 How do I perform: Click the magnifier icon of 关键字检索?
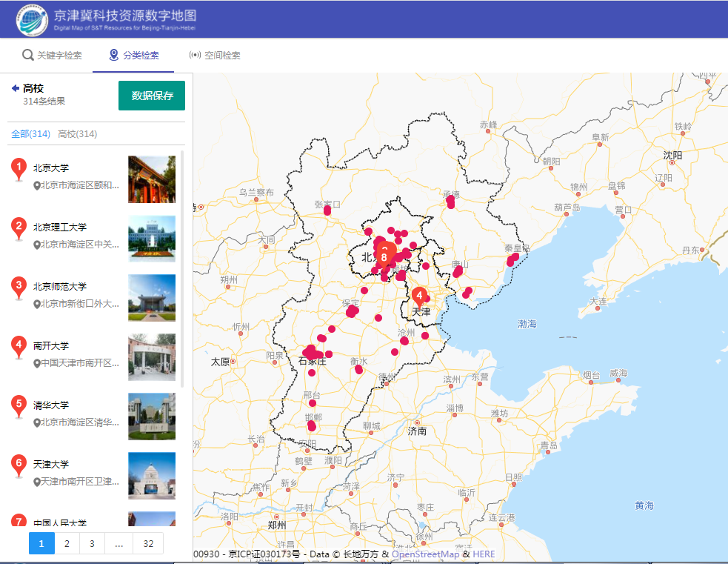(28, 56)
